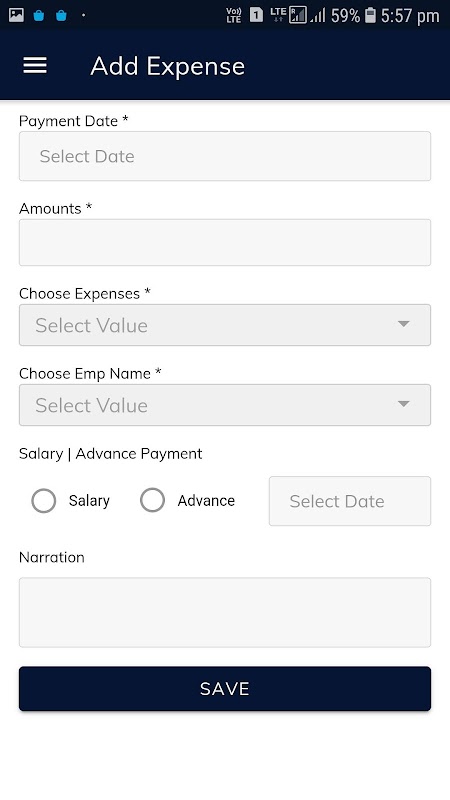This screenshot has height=800, width=450.
Task: Tap the VoLTE status icon
Action: click(x=234, y=15)
